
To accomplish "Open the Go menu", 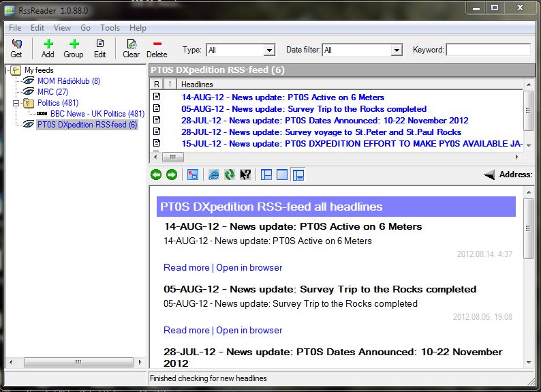I will [x=85, y=28].
